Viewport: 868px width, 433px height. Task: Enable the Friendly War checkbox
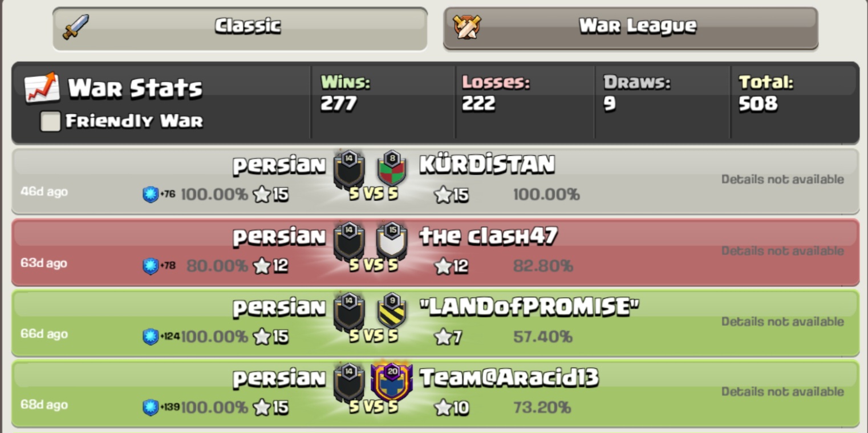(x=50, y=121)
